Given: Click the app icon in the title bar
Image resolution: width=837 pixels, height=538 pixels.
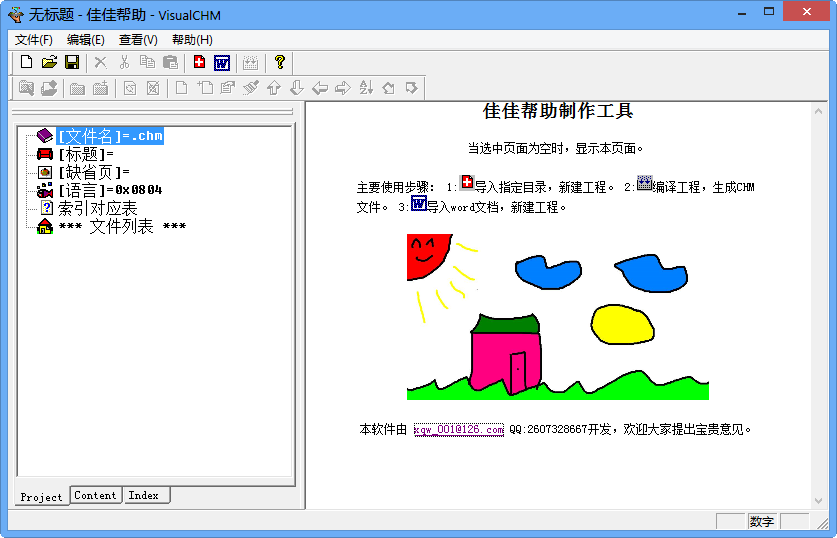Looking at the screenshot, I should (x=16, y=14).
